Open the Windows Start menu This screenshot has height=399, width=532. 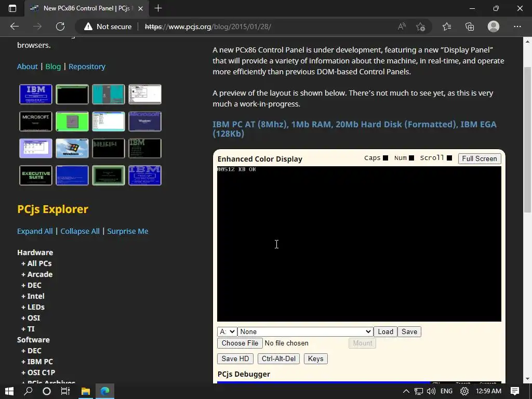point(9,391)
